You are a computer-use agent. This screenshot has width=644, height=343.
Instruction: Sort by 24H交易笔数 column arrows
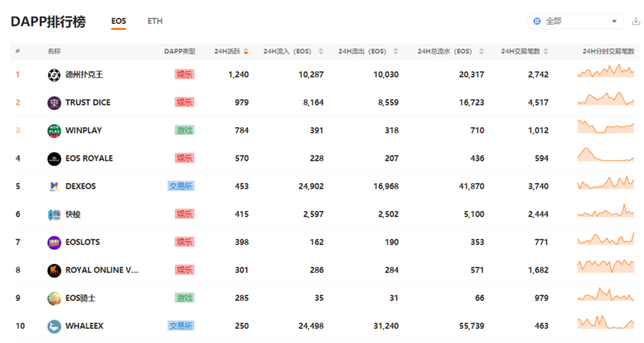[x=545, y=51]
